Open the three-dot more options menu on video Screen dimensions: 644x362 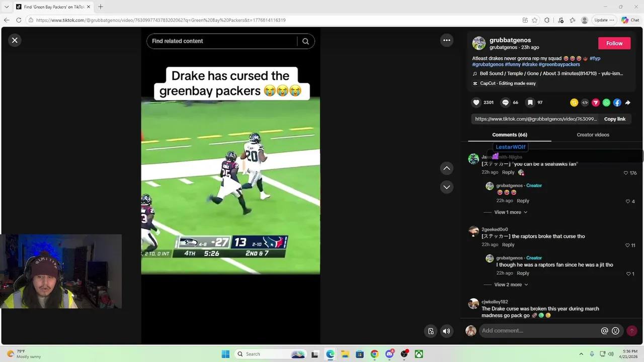click(x=446, y=40)
